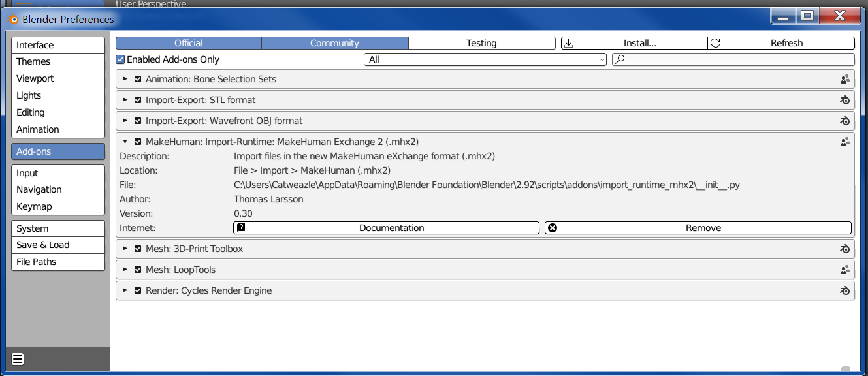Click the community icon on Bone Selection Sets row
This screenshot has height=376, width=868.
point(844,79)
